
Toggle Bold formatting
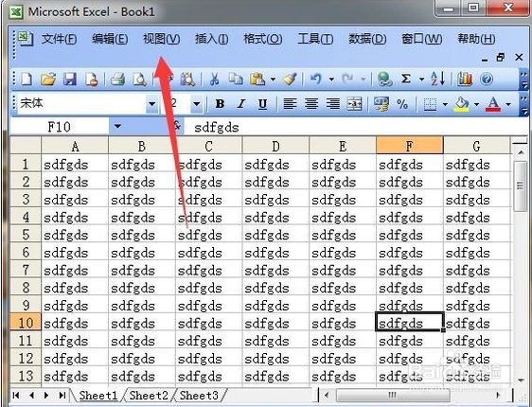pyautogui.click(x=220, y=104)
